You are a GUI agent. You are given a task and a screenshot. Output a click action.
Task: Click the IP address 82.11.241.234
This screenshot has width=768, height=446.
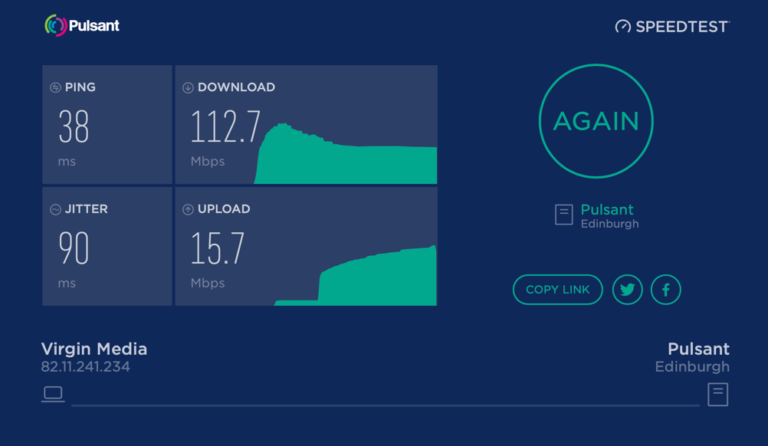pos(86,367)
